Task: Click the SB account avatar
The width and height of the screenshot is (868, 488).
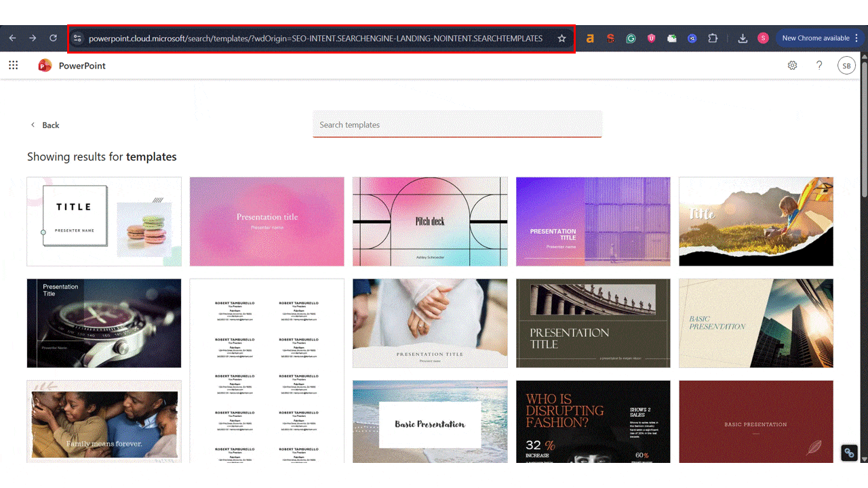Action: point(846,65)
